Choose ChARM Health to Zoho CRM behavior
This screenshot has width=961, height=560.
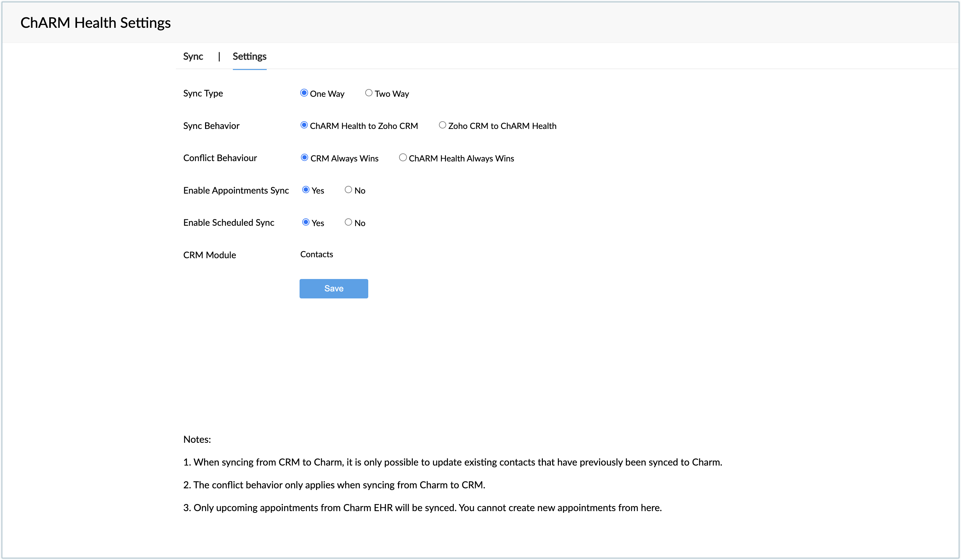click(304, 125)
